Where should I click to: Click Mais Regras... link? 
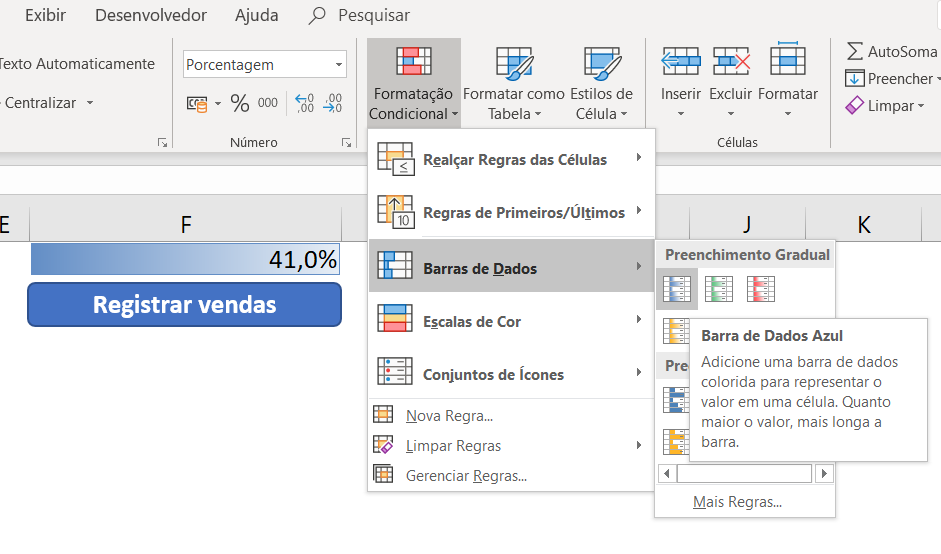coord(737,502)
